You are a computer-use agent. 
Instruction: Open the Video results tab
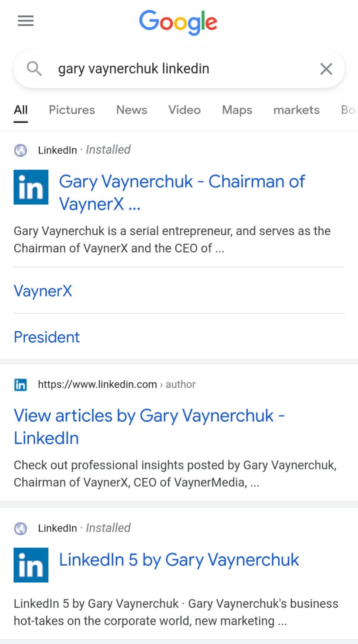185,110
